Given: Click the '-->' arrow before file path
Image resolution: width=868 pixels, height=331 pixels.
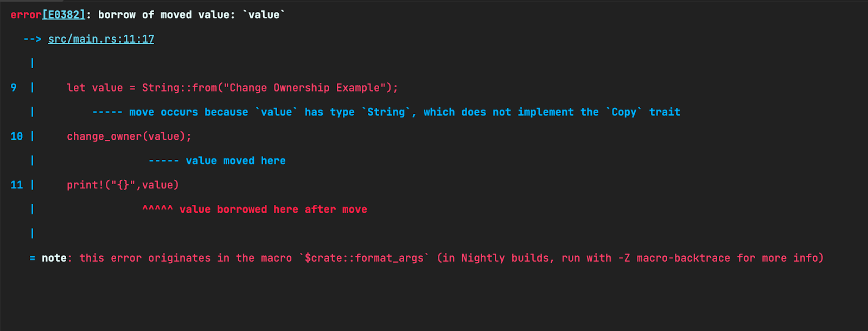Looking at the screenshot, I should [32, 39].
